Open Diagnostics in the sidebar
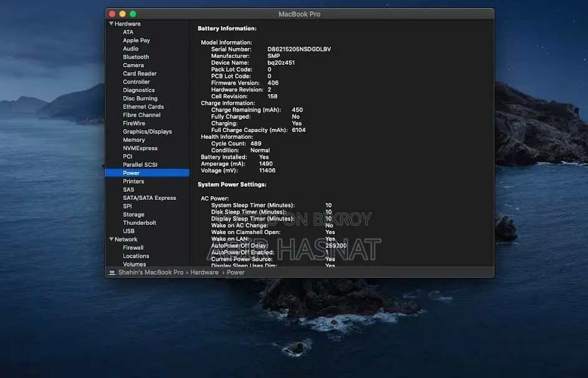Image resolution: width=588 pixels, height=378 pixels. click(x=138, y=90)
